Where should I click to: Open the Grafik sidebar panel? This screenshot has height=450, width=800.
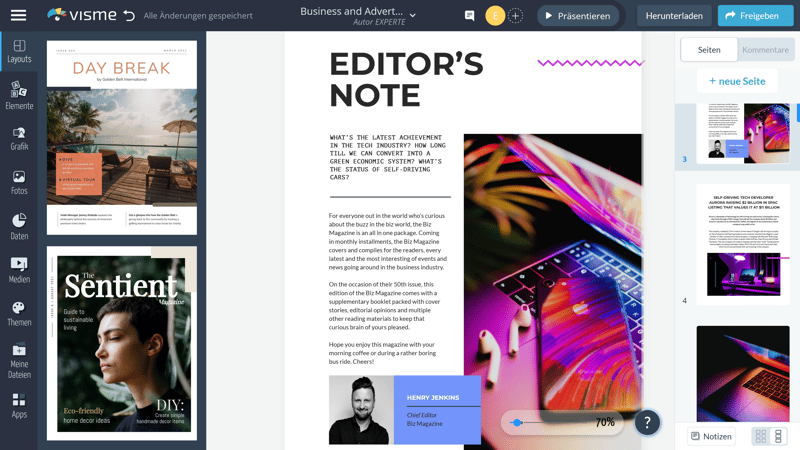click(19, 138)
